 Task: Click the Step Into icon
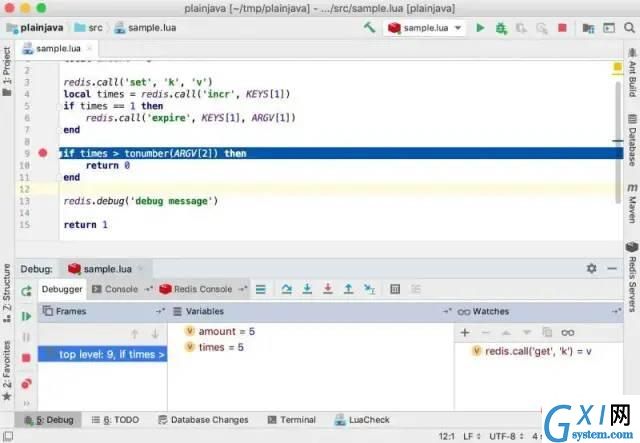point(307,289)
